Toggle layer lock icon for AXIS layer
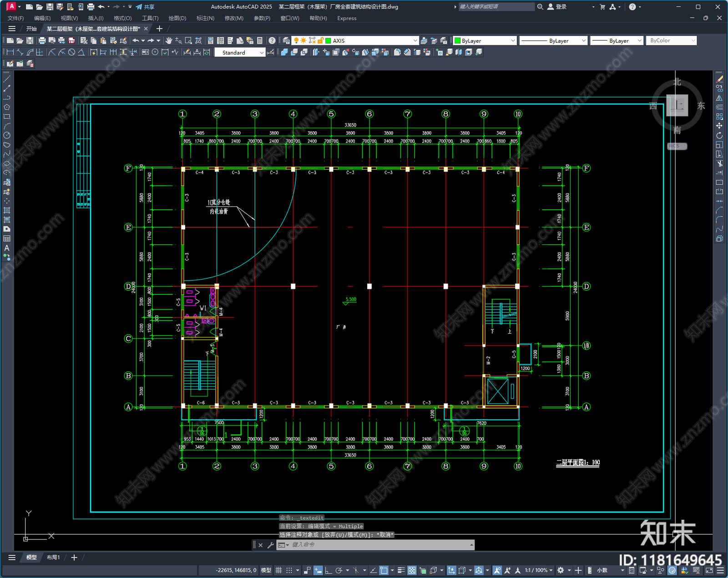Viewport: 728px width, 578px height. tap(320, 41)
